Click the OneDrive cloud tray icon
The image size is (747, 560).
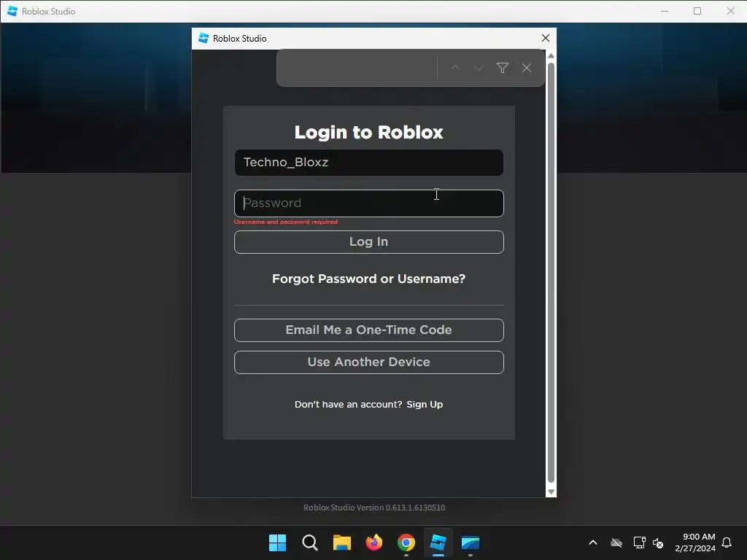pos(616,542)
